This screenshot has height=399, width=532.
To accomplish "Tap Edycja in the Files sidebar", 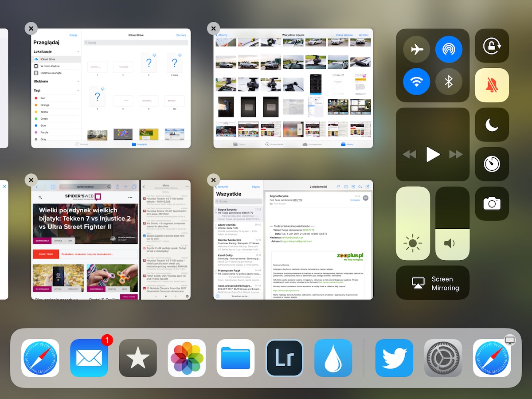I will pyautogui.click(x=73, y=35).
